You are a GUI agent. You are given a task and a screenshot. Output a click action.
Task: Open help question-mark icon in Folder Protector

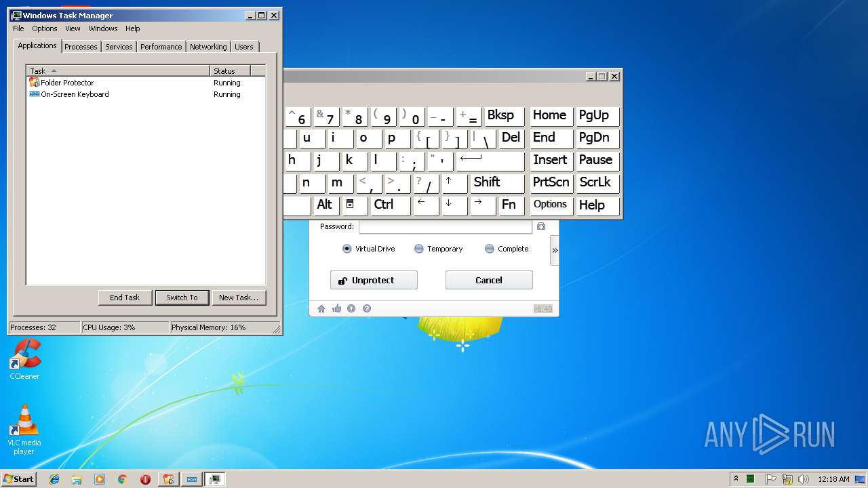[x=367, y=308]
